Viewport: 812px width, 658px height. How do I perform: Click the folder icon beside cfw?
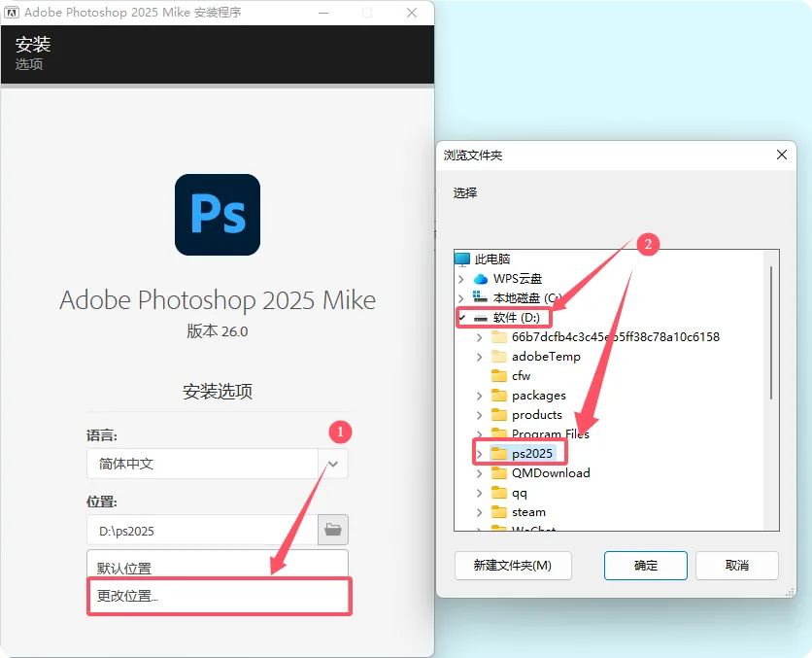pyautogui.click(x=499, y=375)
